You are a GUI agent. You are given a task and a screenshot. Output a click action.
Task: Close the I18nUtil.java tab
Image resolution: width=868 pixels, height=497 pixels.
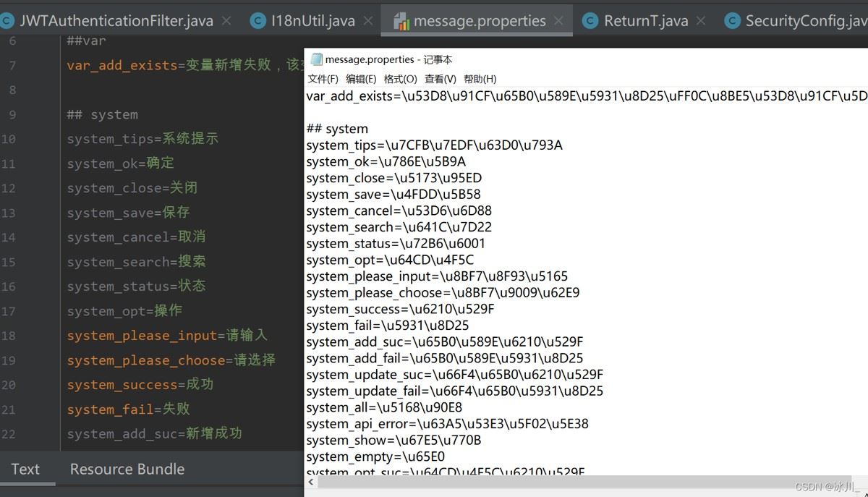click(x=368, y=21)
